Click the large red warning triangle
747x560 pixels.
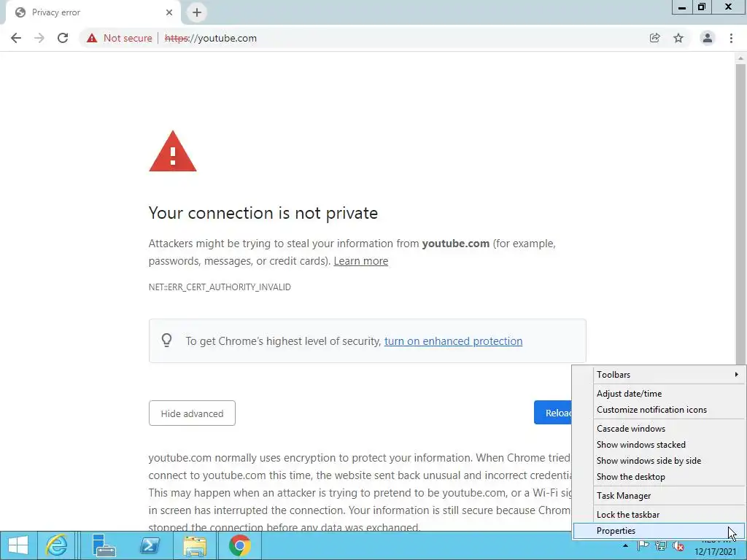172,152
